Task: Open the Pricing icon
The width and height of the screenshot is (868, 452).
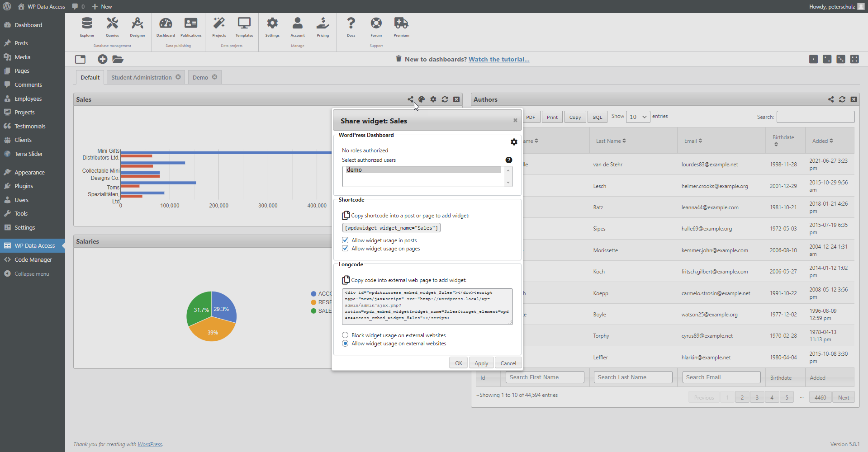Action: 323,27
